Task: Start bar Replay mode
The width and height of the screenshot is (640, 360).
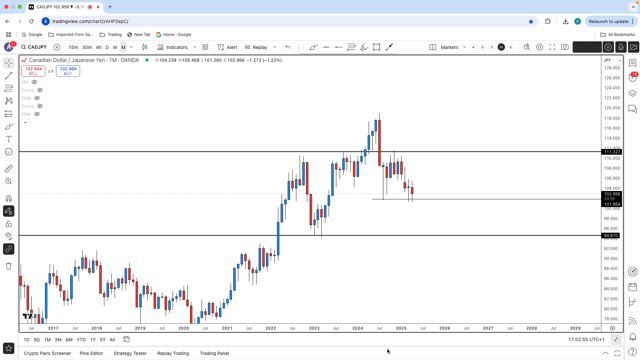Action: click(256, 47)
